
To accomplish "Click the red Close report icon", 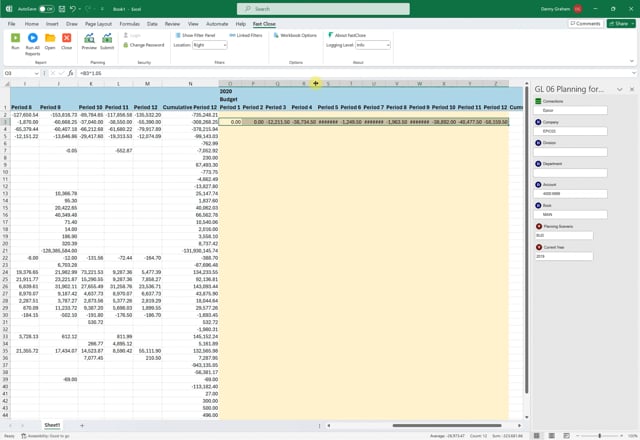I will click(x=66, y=38).
